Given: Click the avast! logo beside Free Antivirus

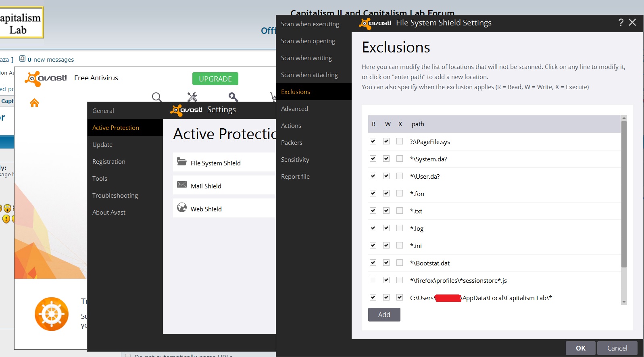Looking at the screenshot, I should click(46, 78).
